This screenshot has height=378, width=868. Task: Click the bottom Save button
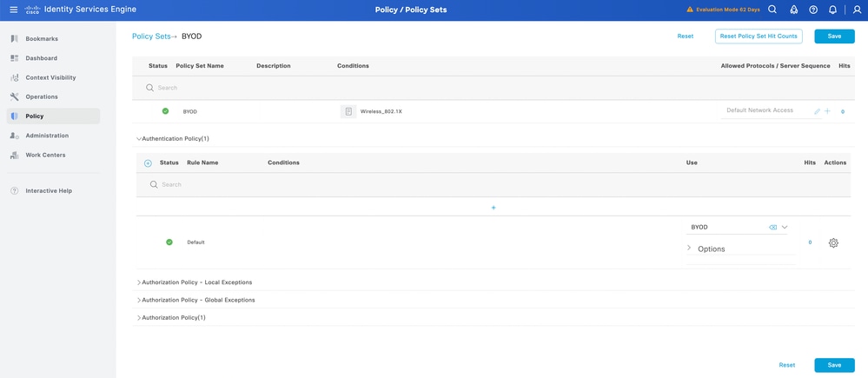[x=834, y=365]
